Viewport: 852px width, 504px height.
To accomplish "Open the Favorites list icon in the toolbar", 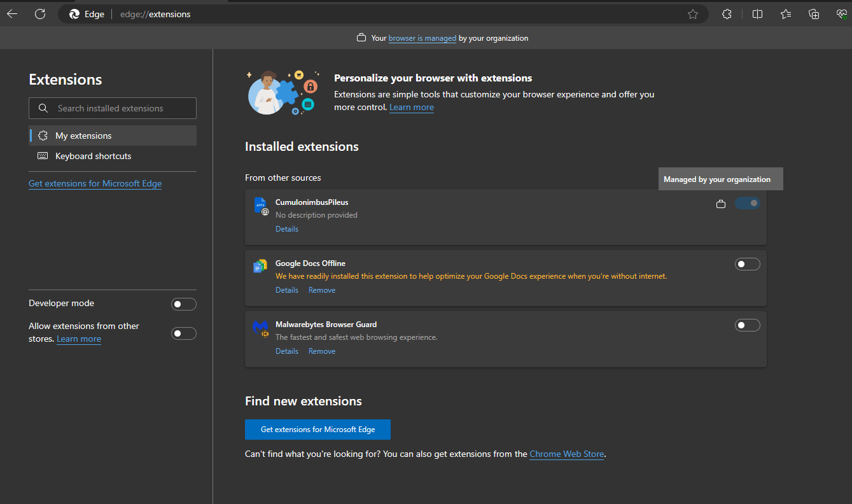I will click(x=786, y=14).
